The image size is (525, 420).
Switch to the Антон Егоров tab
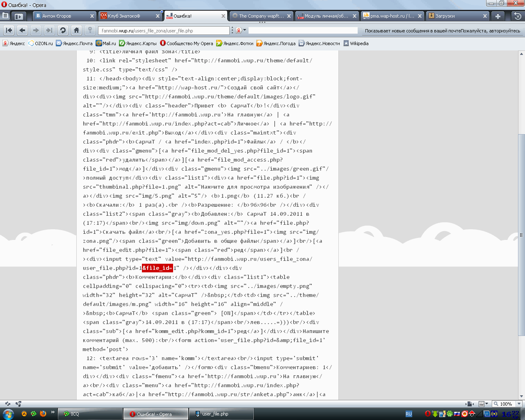pyautogui.click(x=64, y=16)
